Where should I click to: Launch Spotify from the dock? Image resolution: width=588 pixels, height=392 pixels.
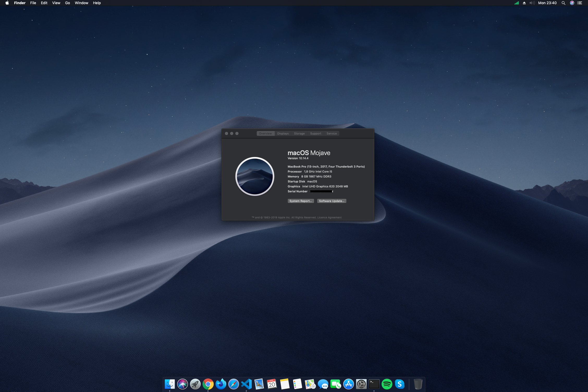tap(387, 384)
